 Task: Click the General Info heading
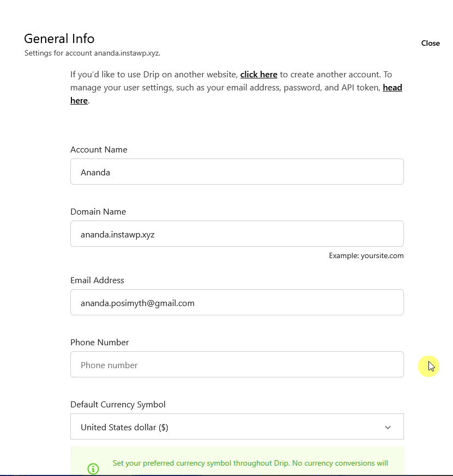(x=59, y=39)
